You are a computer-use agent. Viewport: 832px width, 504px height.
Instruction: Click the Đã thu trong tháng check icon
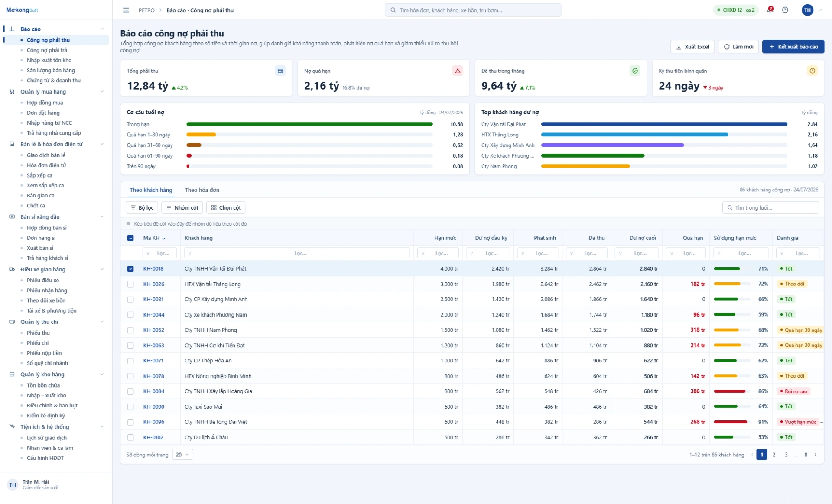point(635,71)
